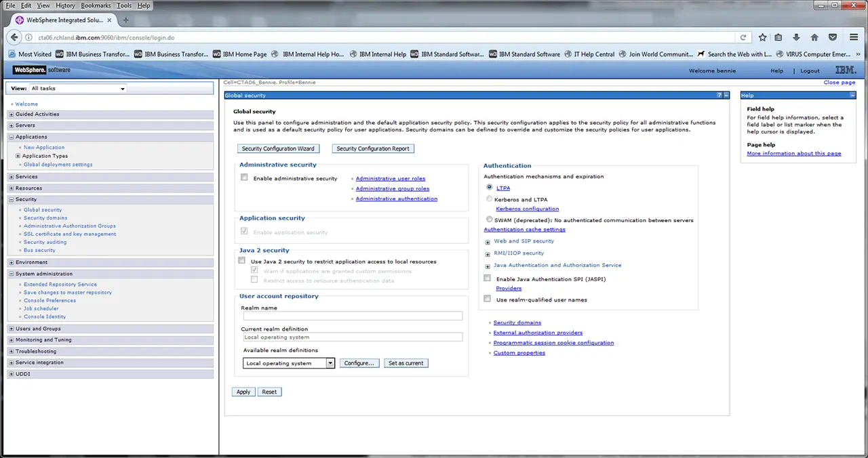Open the History menu

[65, 5]
